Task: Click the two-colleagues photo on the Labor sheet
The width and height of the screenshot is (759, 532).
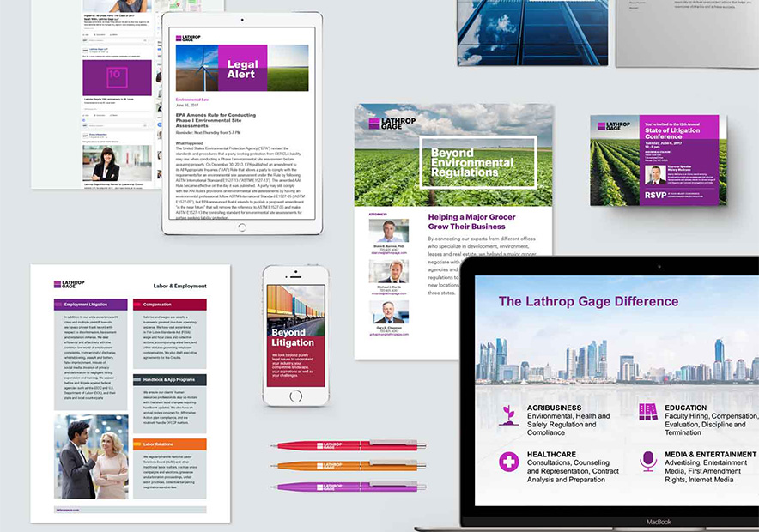Action: [x=91, y=456]
